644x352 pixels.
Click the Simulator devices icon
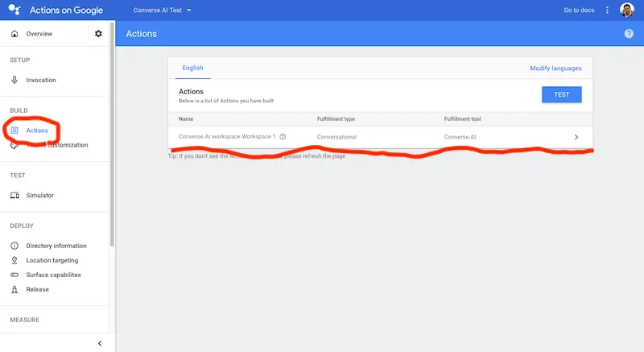click(14, 196)
